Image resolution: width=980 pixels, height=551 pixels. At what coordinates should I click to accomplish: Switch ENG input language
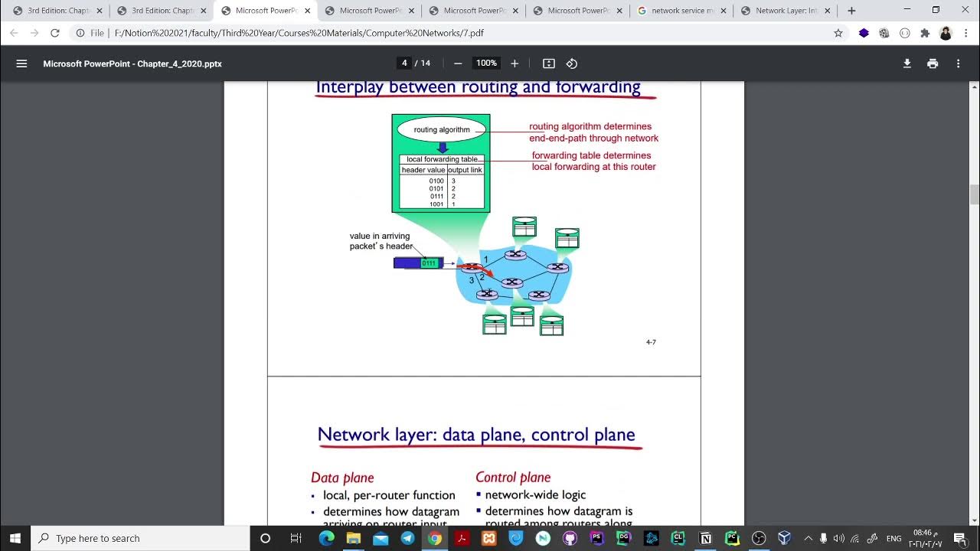pyautogui.click(x=893, y=538)
